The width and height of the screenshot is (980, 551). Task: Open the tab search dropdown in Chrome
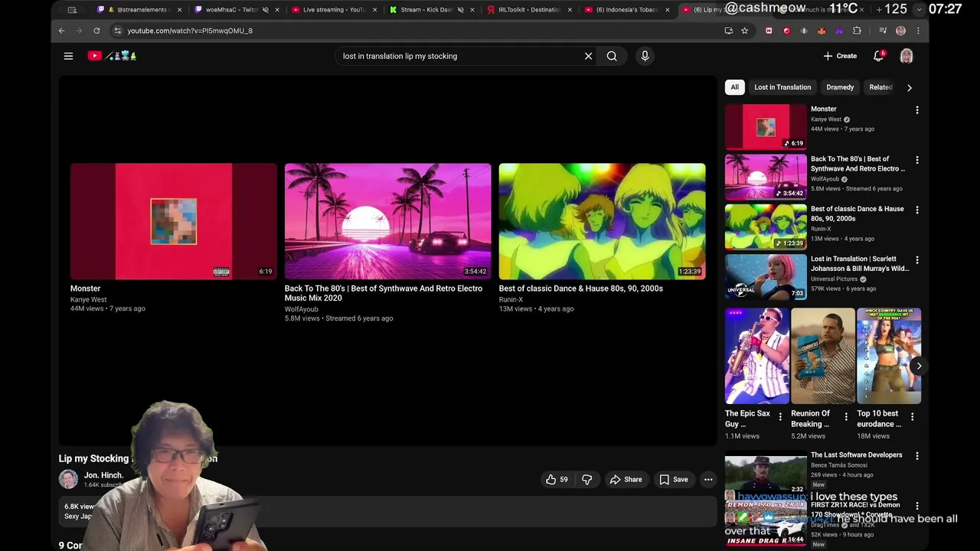(x=919, y=10)
